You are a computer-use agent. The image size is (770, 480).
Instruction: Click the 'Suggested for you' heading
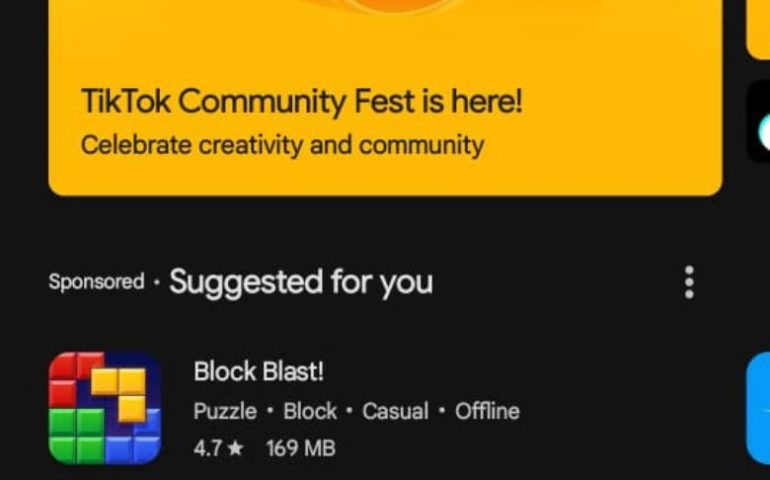tap(301, 283)
